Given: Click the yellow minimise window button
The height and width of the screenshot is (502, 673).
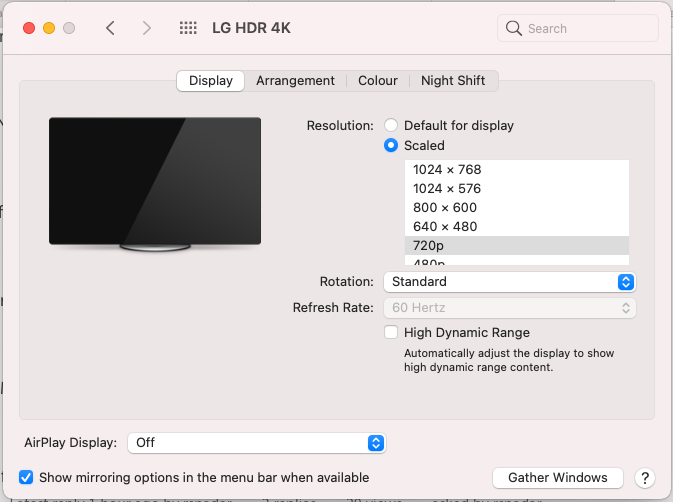Looking at the screenshot, I should [x=49, y=28].
